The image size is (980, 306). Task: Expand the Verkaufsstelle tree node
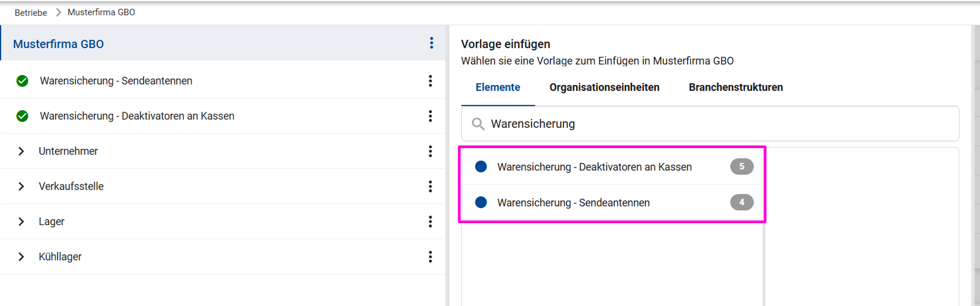point(21,186)
